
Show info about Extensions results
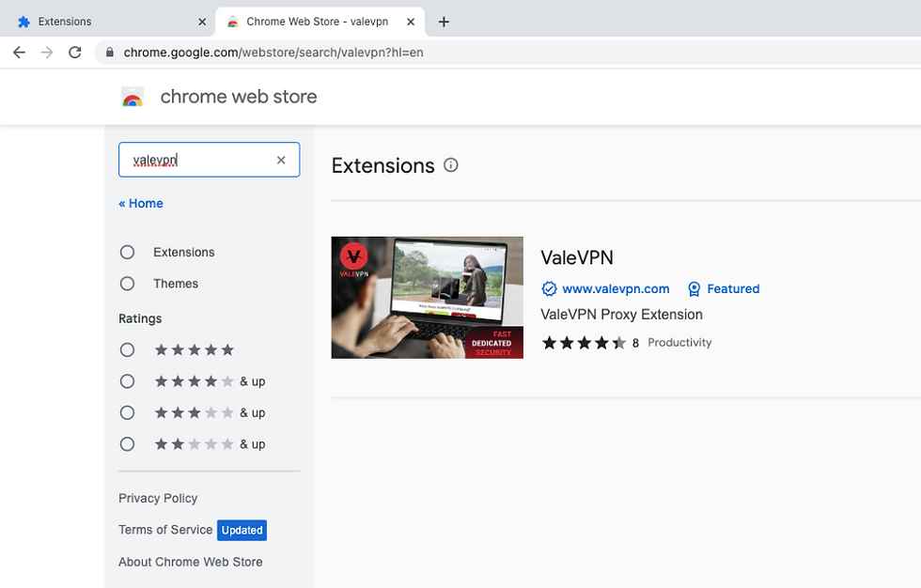pyautogui.click(x=450, y=165)
